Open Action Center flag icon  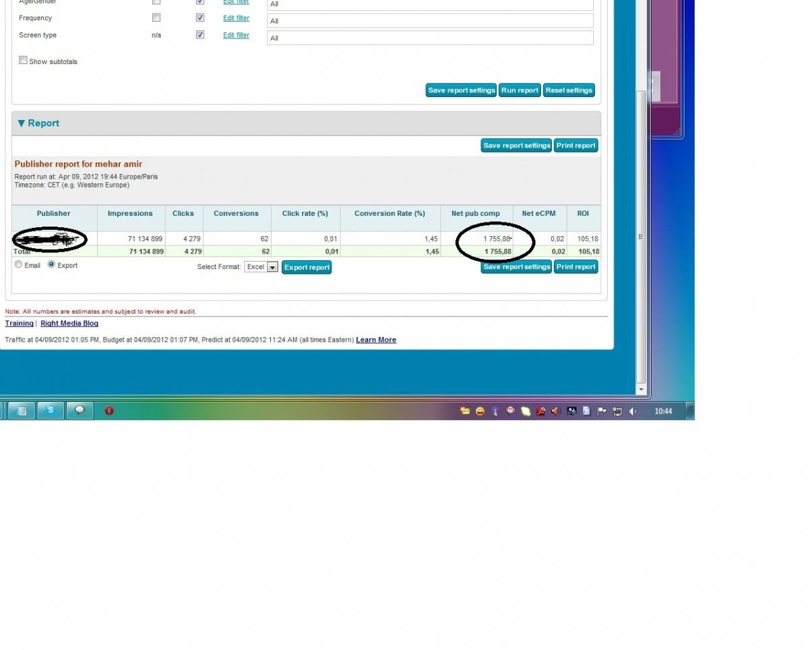[602, 411]
